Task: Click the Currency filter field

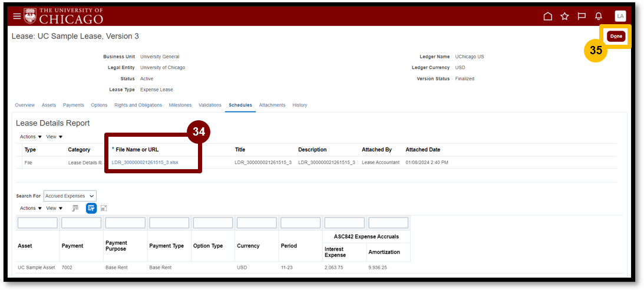Action: pos(257,223)
